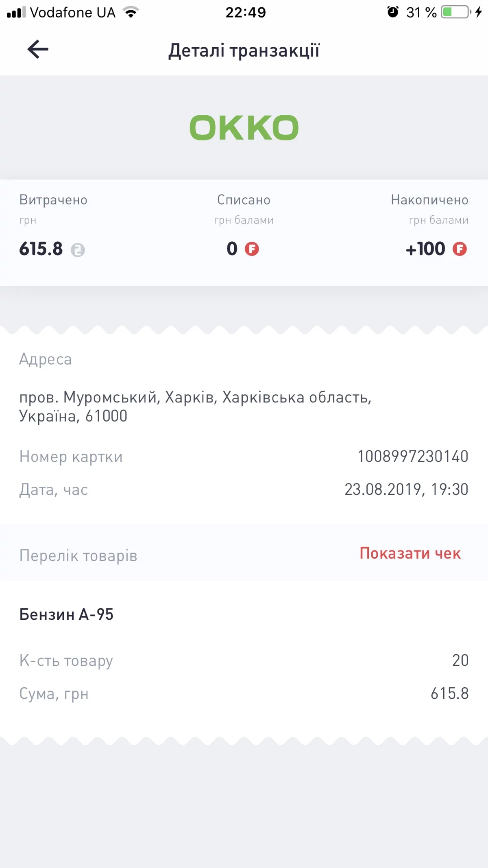The width and height of the screenshot is (488, 868).
Task: Tap the hryvnia coin icon beside 615.8
Action: (x=78, y=250)
